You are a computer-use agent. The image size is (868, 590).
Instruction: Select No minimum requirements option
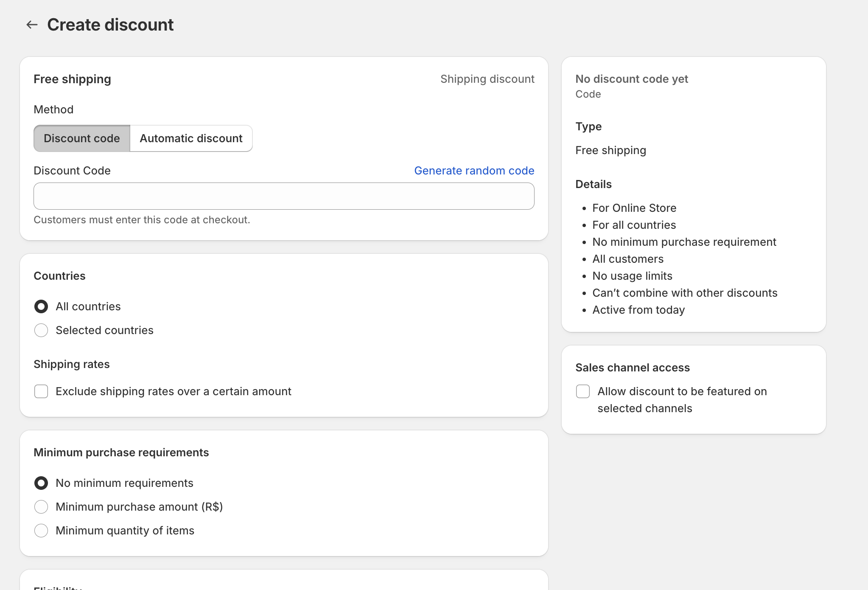coord(41,483)
